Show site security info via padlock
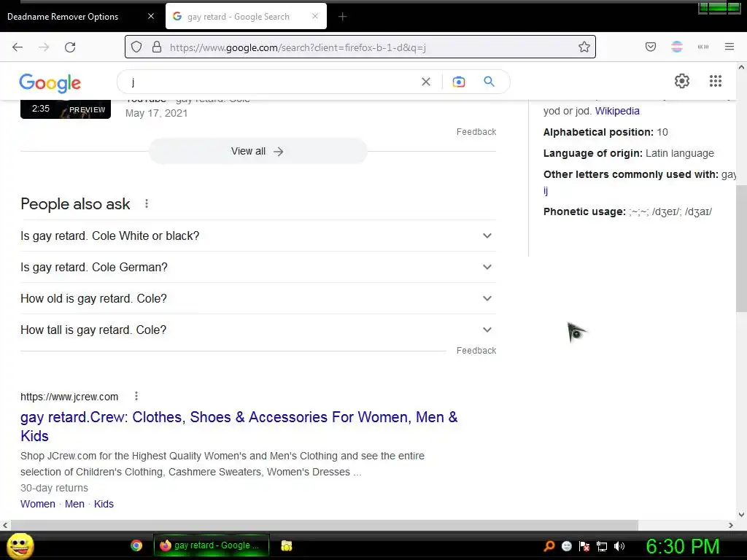747x560 pixels. [x=157, y=47]
